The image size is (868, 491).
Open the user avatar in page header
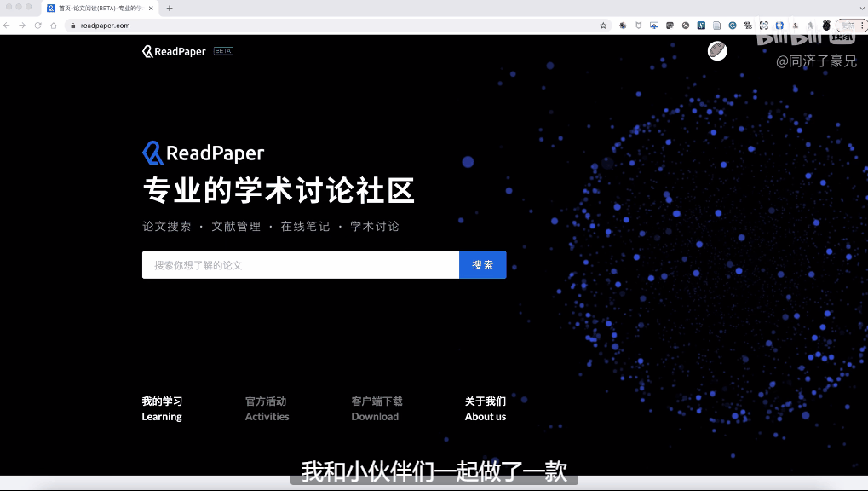click(717, 51)
